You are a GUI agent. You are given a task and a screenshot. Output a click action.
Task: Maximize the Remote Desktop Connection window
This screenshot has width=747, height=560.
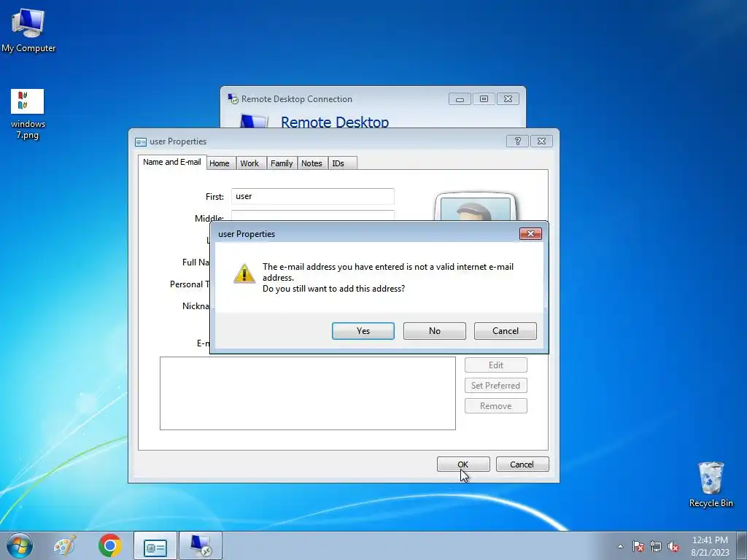pos(484,99)
